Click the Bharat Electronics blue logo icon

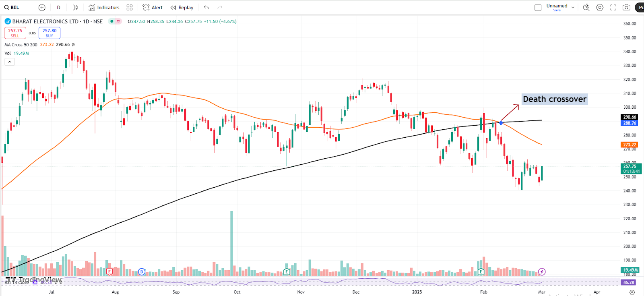point(8,21)
